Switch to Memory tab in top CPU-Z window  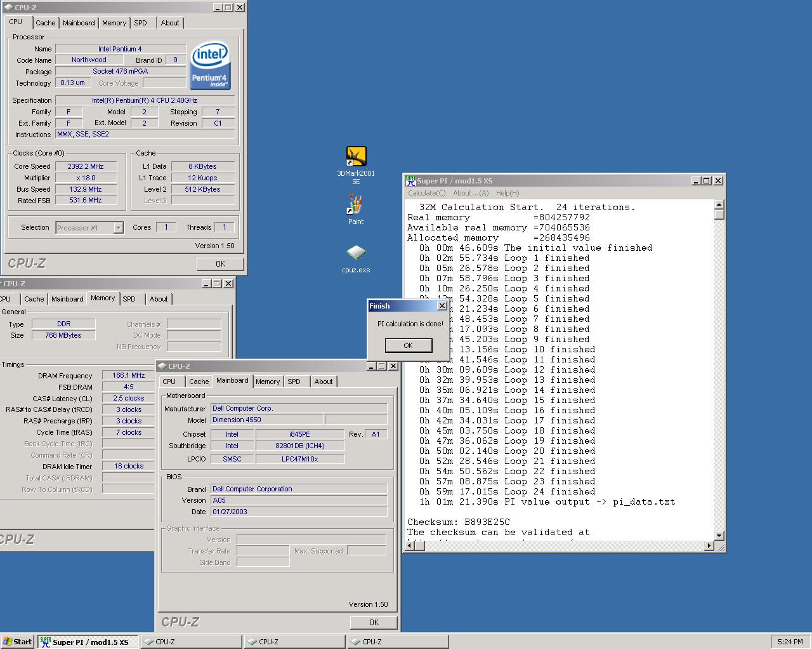114,23
